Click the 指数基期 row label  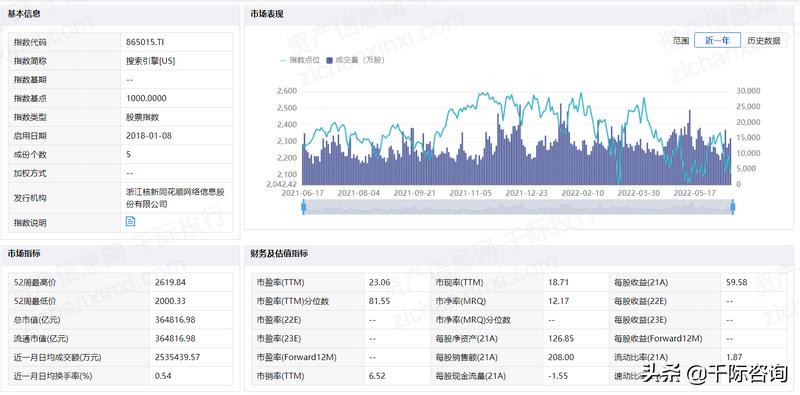pyautogui.click(x=30, y=80)
